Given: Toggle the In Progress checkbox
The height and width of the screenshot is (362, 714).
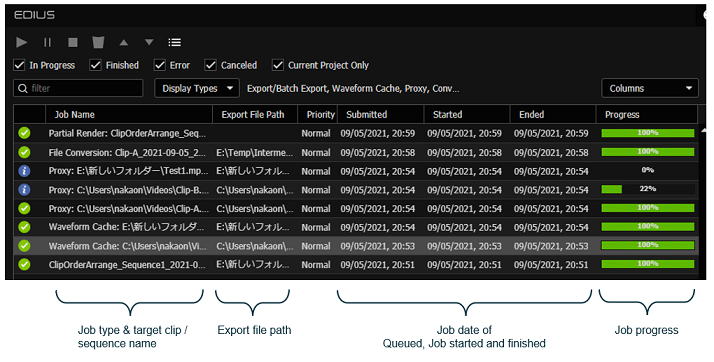Looking at the screenshot, I should coord(19,65).
